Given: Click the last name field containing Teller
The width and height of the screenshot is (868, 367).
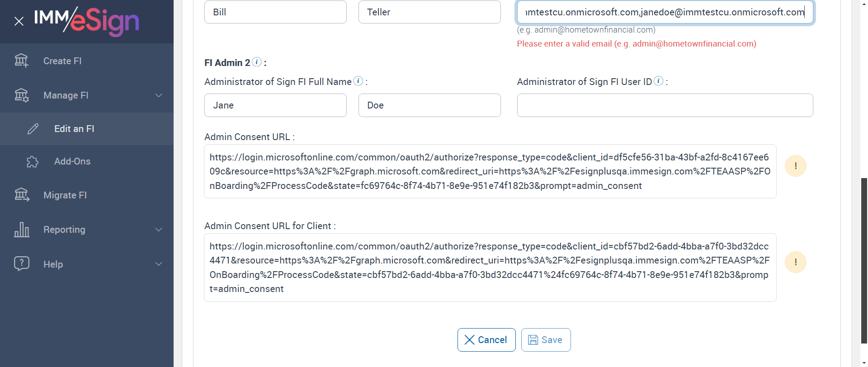Looking at the screenshot, I should 429,12.
